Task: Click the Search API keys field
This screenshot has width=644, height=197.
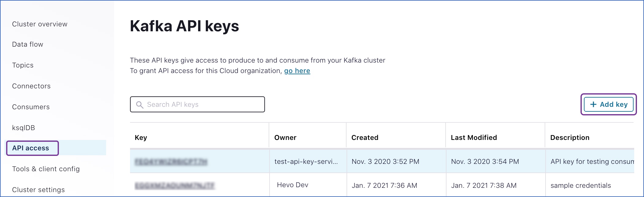Action: pos(197,104)
